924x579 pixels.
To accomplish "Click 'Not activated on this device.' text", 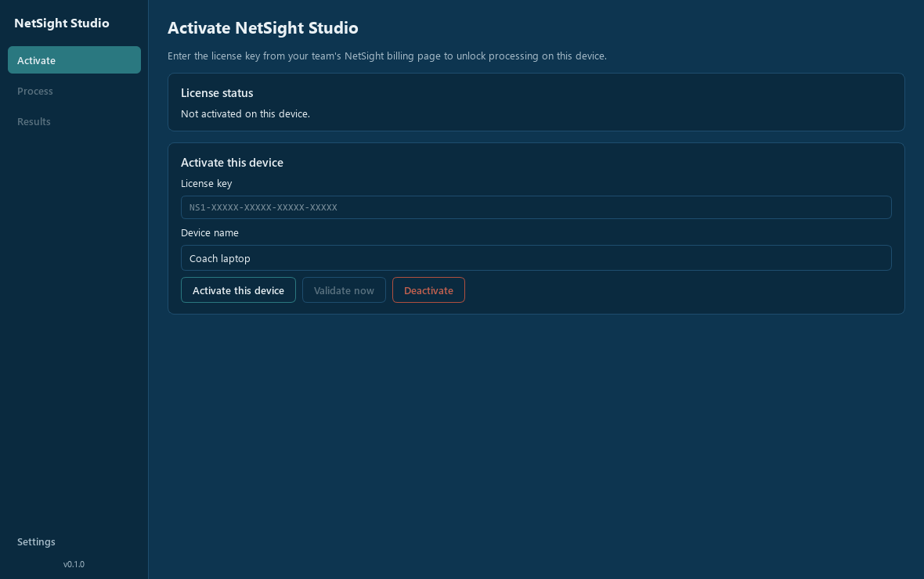I will click(x=245, y=113).
